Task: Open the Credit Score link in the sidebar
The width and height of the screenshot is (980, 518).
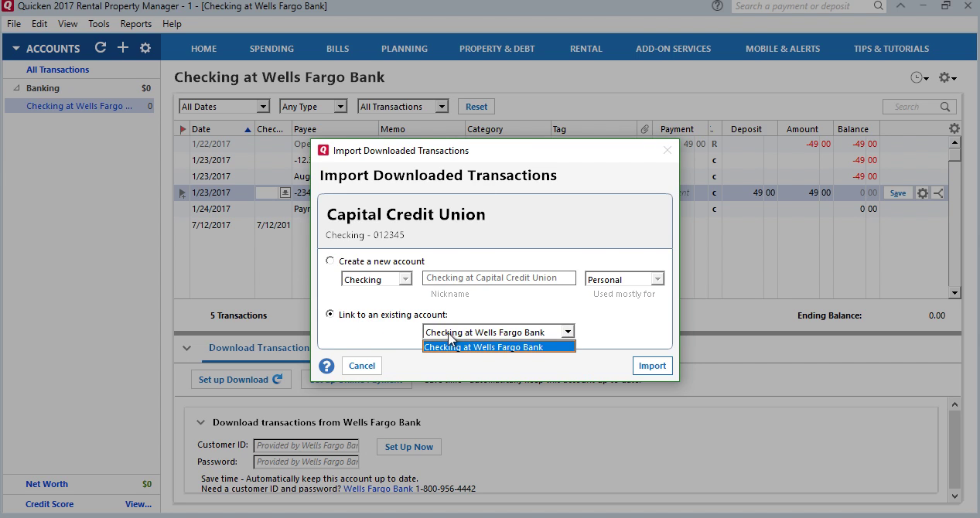Action: pyautogui.click(x=50, y=504)
